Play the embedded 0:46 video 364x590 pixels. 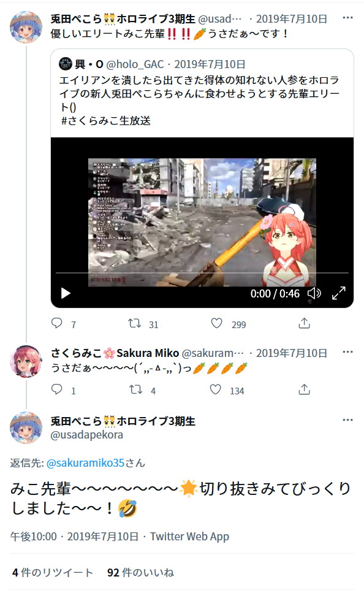tap(66, 293)
